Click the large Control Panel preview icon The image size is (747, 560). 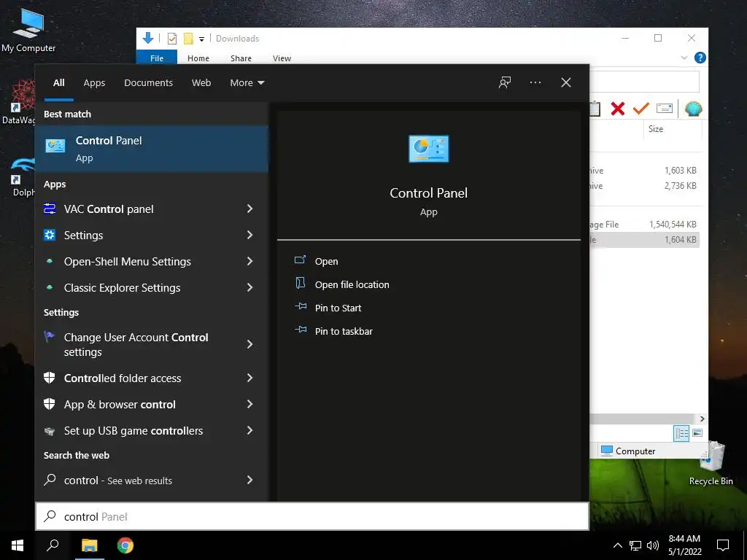[428, 149]
